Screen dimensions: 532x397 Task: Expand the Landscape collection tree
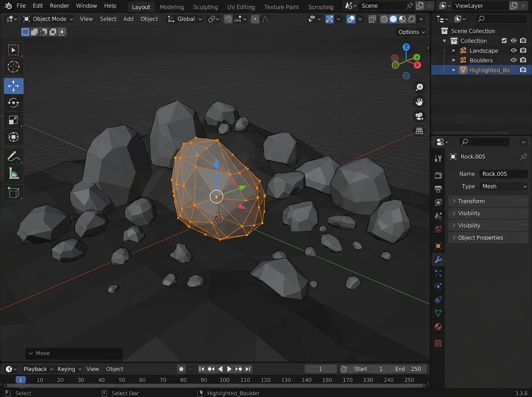[454, 51]
